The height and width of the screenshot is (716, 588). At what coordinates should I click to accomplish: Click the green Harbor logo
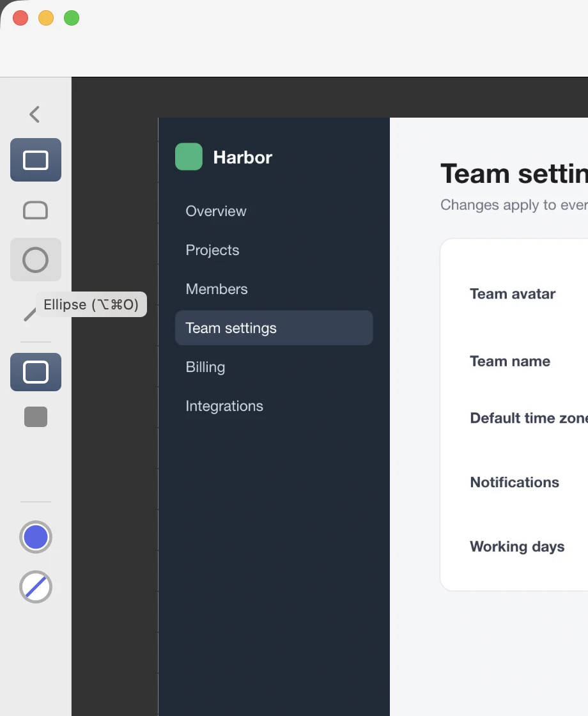tap(189, 157)
